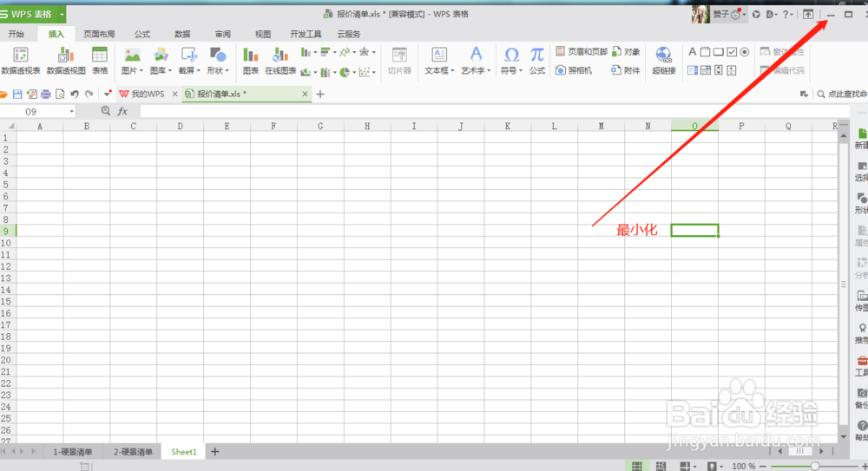Open the Name Box dropdown arrow
The image size is (868, 471).
[x=71, y=112]
